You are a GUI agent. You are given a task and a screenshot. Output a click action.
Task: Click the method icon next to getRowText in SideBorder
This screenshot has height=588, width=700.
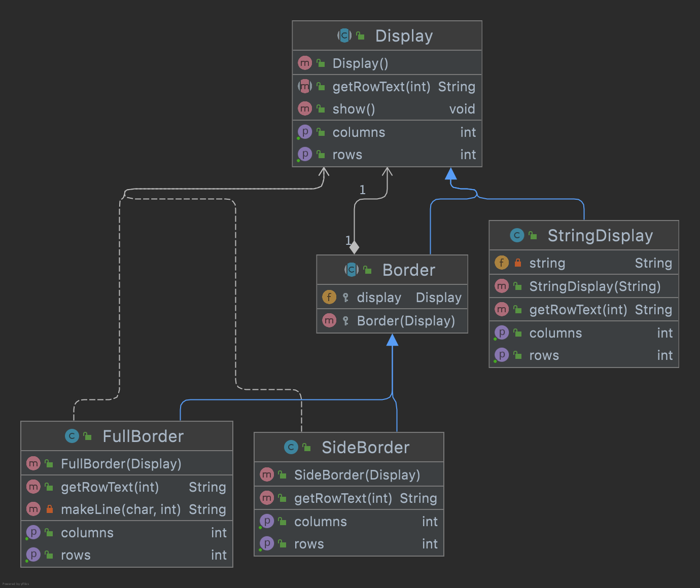[x=267, y=498]
